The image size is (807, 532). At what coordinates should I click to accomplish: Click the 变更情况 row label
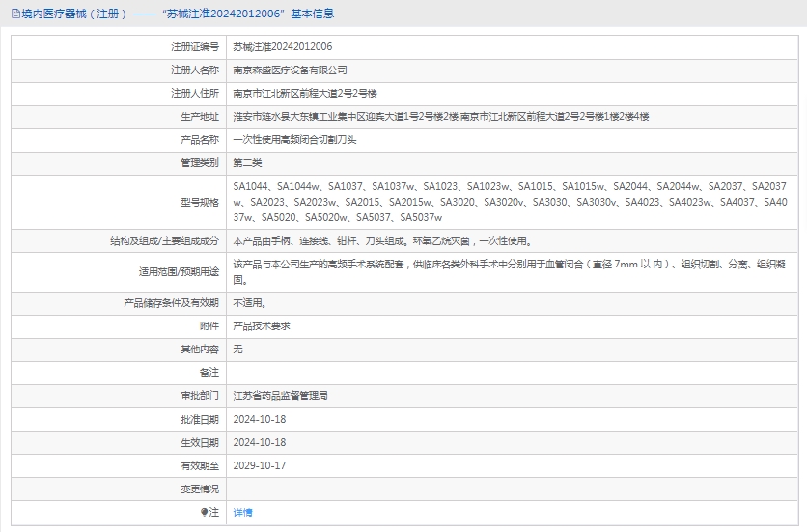coord(199,489)
